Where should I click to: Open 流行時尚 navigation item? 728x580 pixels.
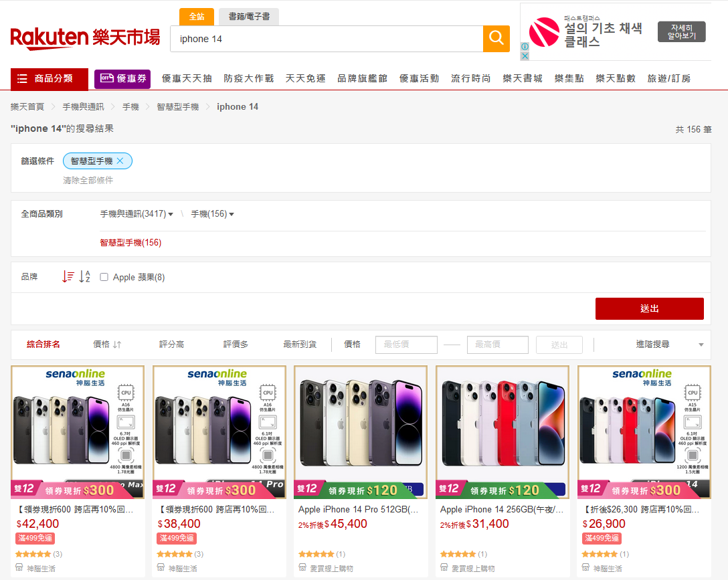[471, 78]
